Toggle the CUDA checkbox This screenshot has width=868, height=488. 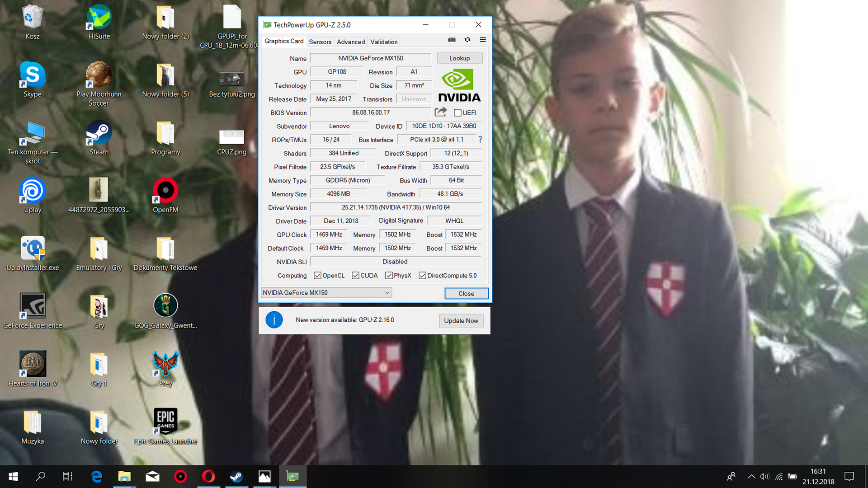[355, 276]
